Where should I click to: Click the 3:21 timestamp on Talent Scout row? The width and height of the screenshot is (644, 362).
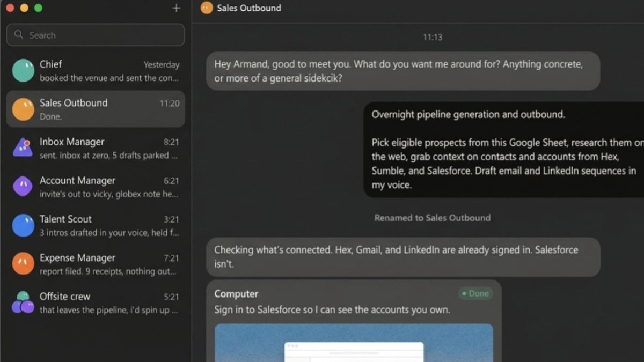coord(172,219)
